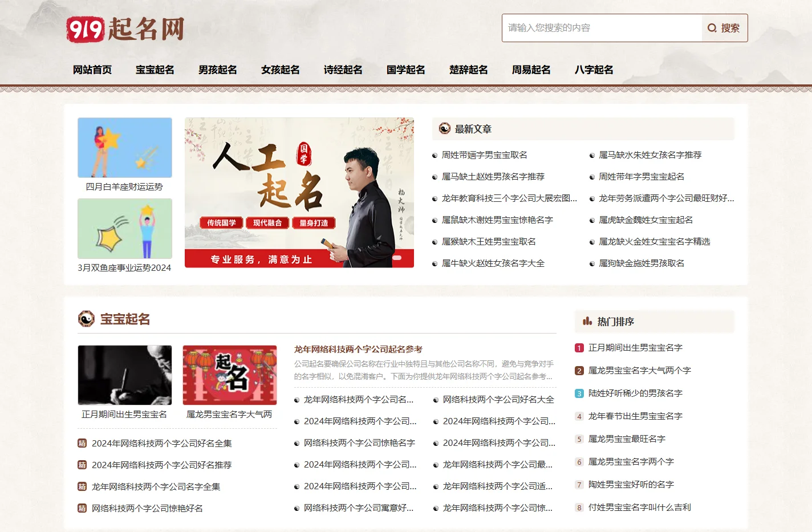Open link 龙年网络科技两个字公司适...
The height and width of the screenshot is (532, 812).
pyautogui.click(x=498, y=486)
